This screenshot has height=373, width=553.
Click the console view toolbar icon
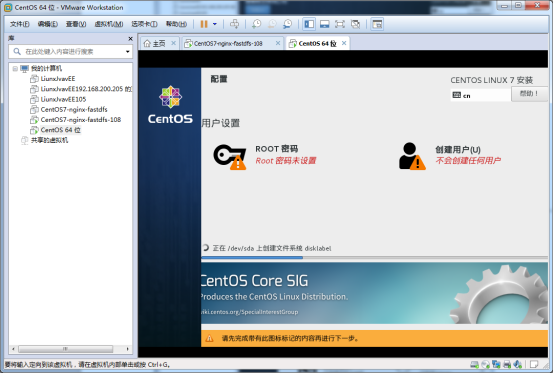click(x=377, y=24)
